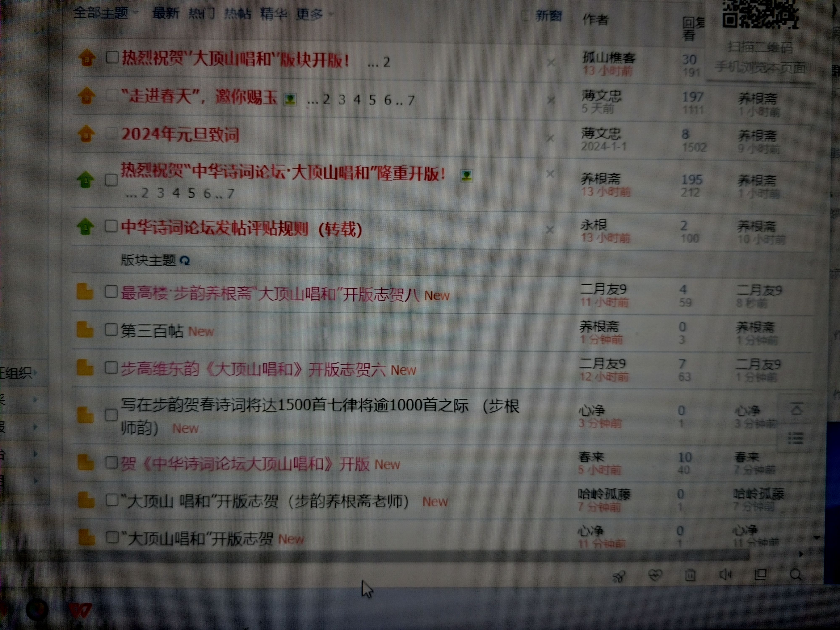This screenshot has width=840, height=630.
Task: Open the thread 步高维东韵《大顶山唱和》开版志贺六
Action: coord(253,369)
